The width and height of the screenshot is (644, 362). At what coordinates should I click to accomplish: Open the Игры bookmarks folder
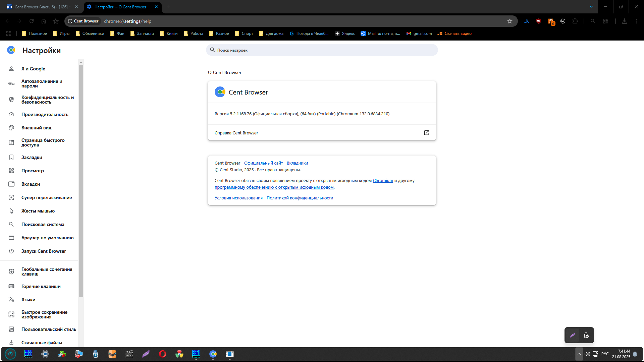click(61, 34)
